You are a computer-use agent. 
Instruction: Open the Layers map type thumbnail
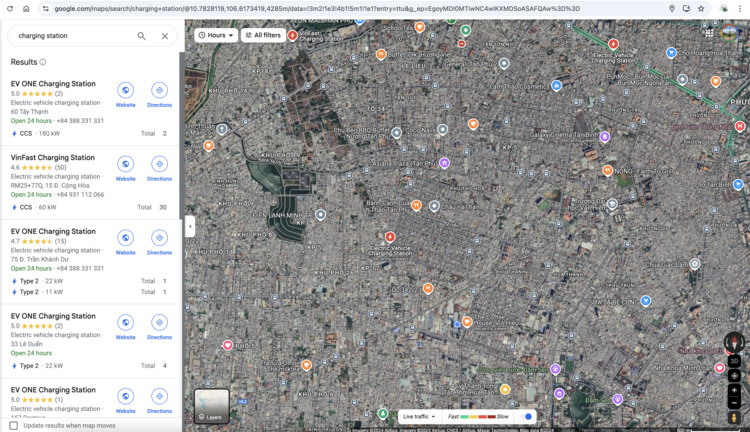pyautogui.click(x=211, y=406)
